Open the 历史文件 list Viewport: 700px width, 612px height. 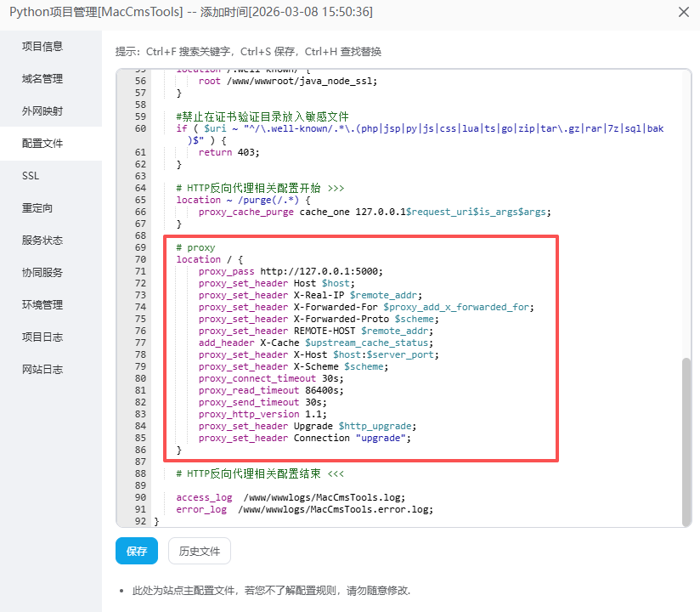199,551
